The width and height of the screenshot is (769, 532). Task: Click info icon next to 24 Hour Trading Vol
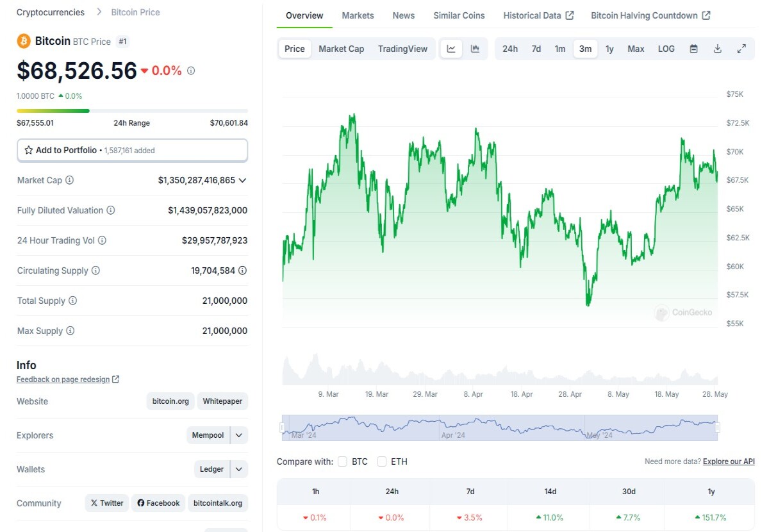click(102, 240)
